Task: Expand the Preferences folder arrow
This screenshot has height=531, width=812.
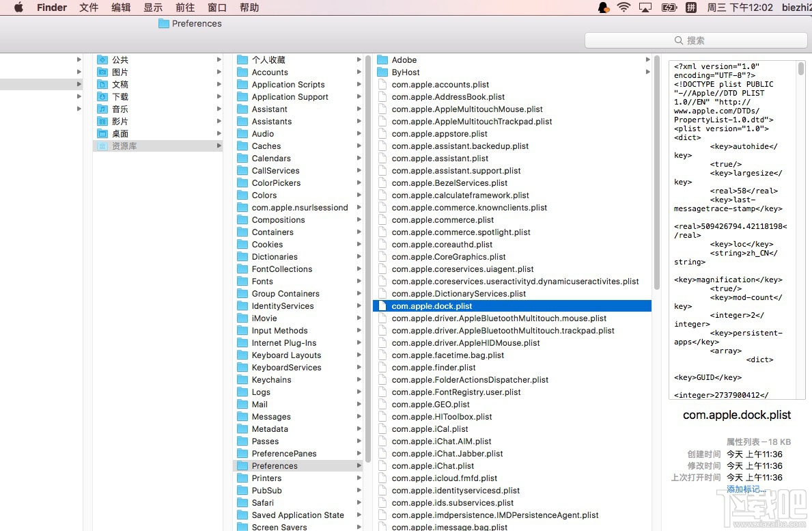Action: pos(359,465)
